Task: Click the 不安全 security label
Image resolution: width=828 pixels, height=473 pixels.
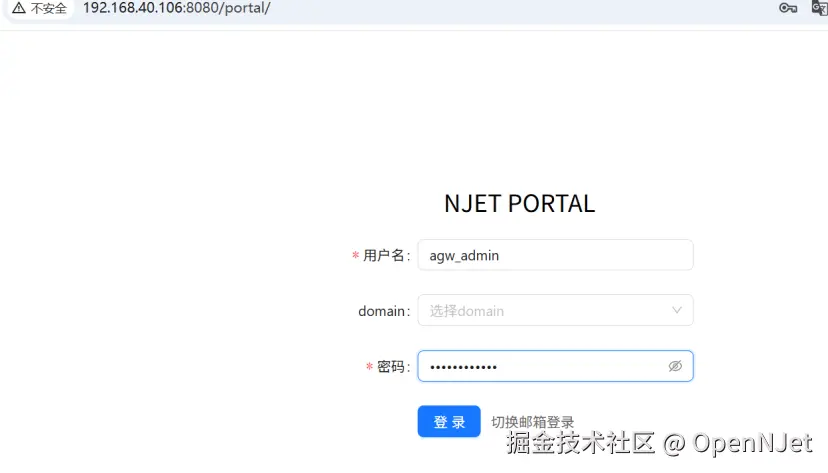Action: [49, 8]
